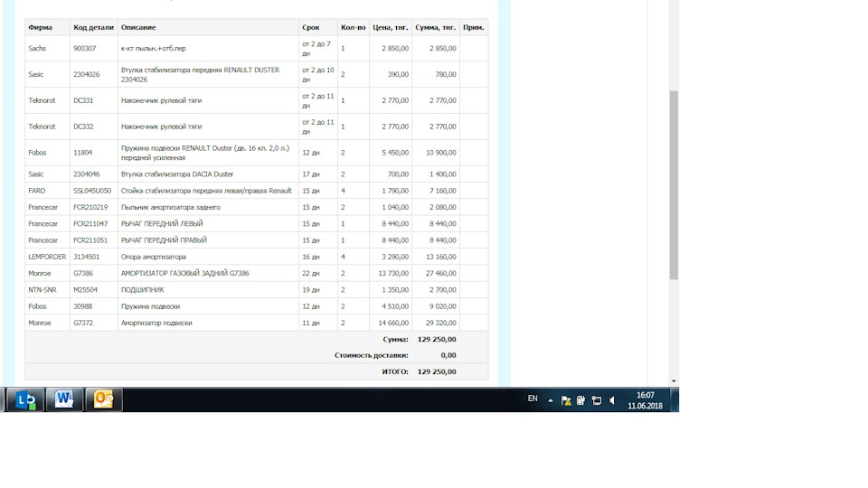Click the network tray icon

597,400
